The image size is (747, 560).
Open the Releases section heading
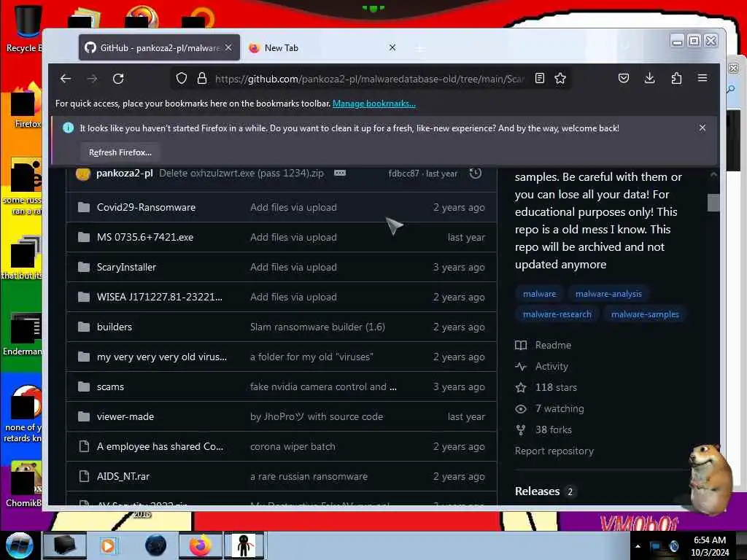pos(537,491)
